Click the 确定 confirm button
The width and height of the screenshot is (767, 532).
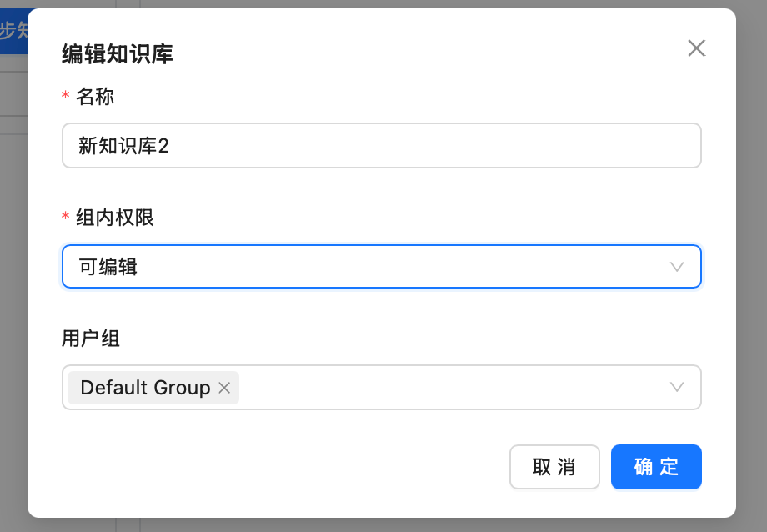tap(656, 467)
